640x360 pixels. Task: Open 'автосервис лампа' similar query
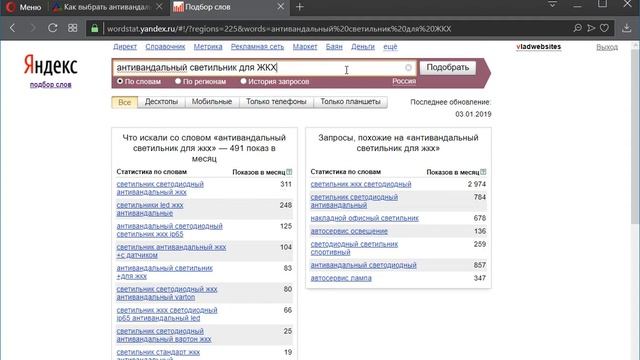341,278
